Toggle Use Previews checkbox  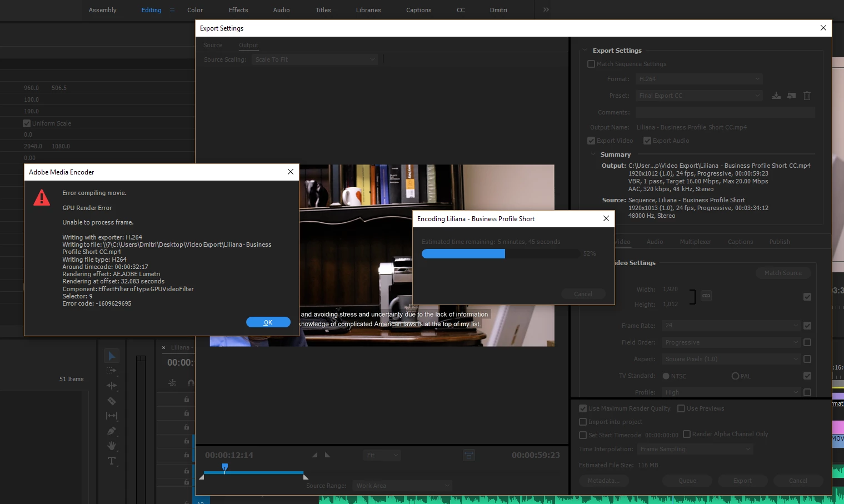(x=681, y=408)
